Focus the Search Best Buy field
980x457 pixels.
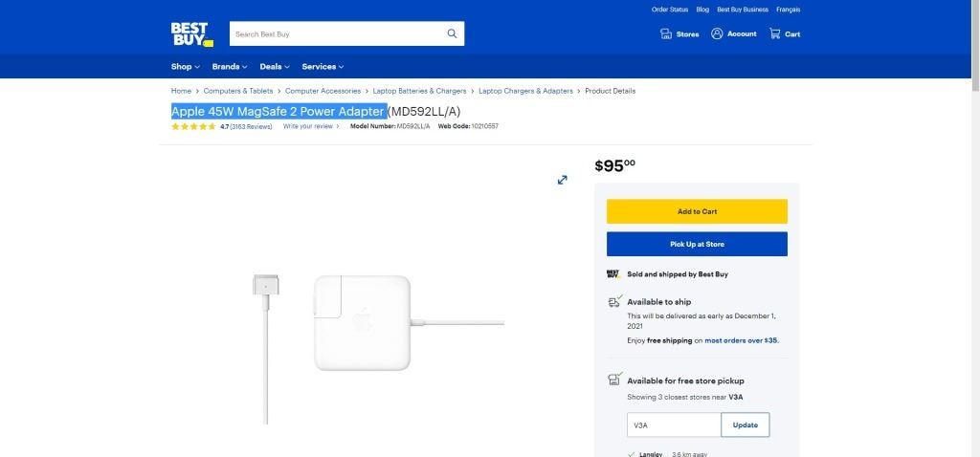pos(335,34)
